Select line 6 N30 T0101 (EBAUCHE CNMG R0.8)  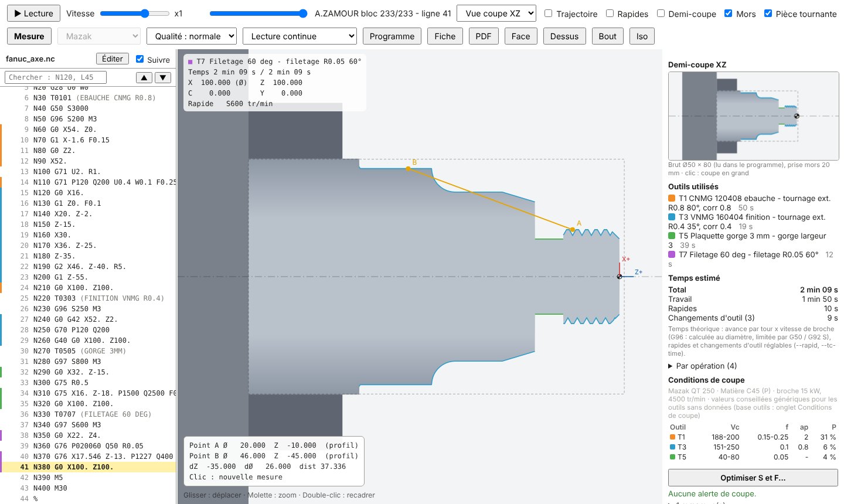coord(88,98)
